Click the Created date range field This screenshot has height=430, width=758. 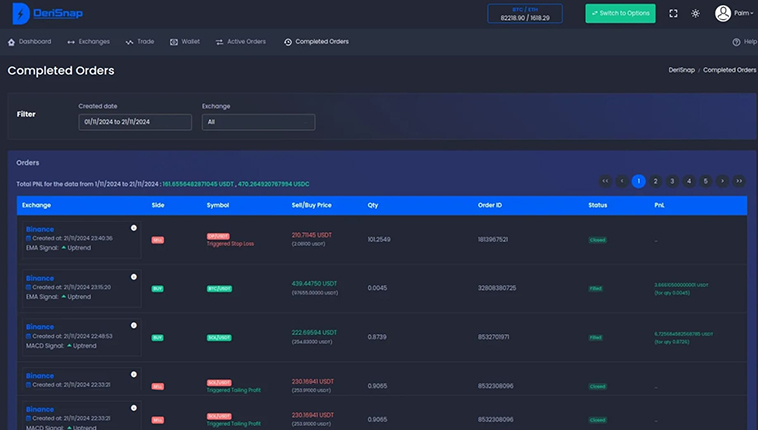pyautogui.click(x=135, y=122)
